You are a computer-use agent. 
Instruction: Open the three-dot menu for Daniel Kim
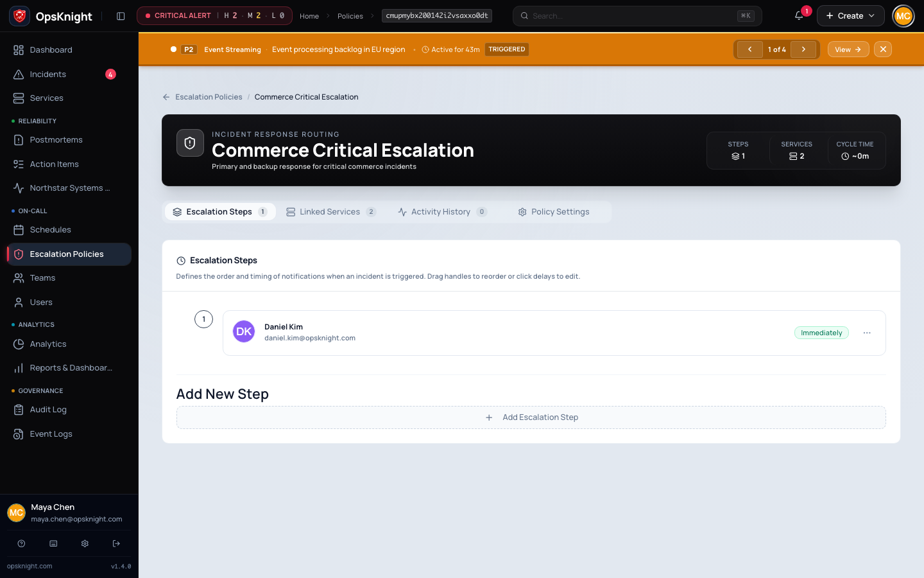867,333
